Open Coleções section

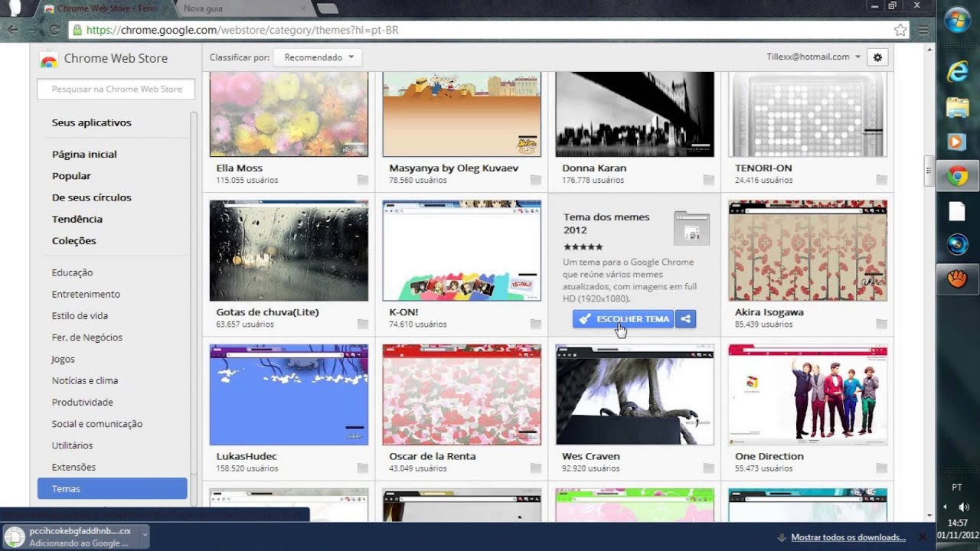point(74,240)
